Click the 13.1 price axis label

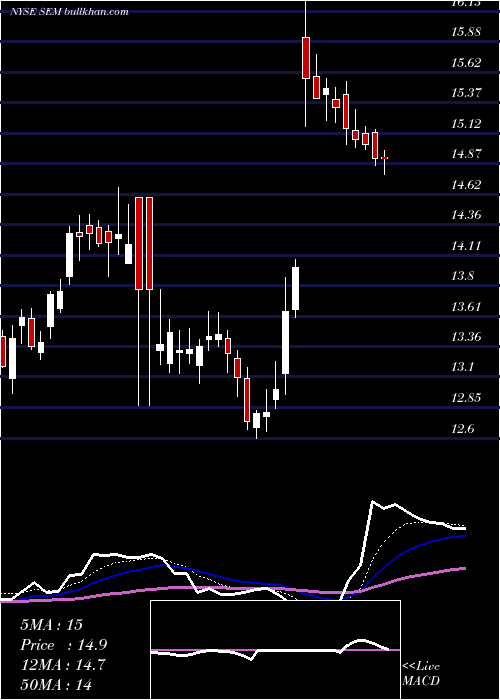coord(462,367)
